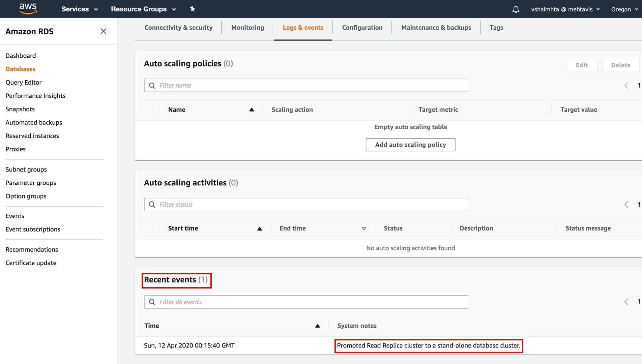Click the Target value column header
642x364 pixels.
[579, 110]
